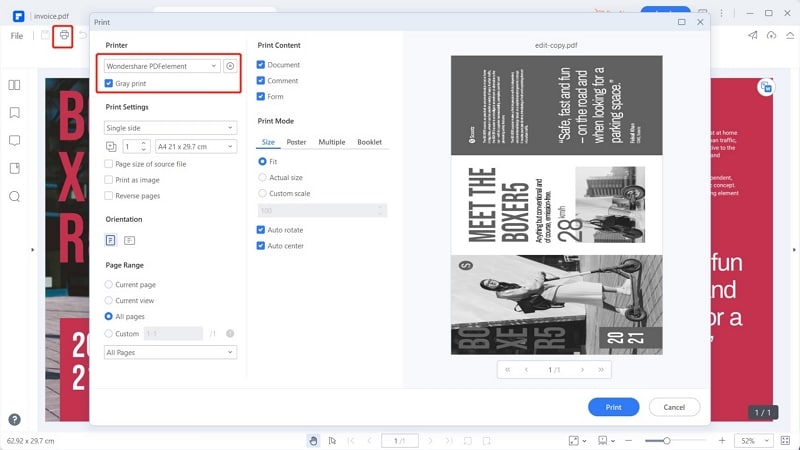Click zoom out minus icon
The width and height of the screenshot is (800, 450).
(629, 440)
